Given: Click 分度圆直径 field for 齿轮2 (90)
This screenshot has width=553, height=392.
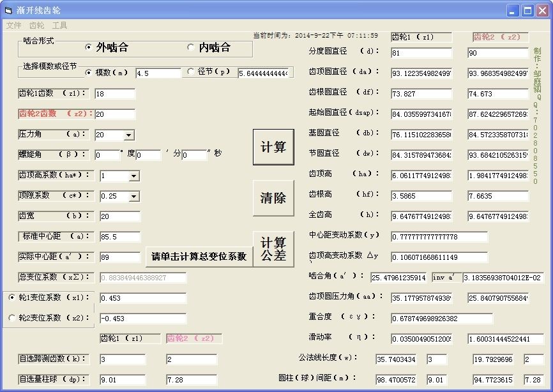Looking at the screenshot, I should 498,53.
